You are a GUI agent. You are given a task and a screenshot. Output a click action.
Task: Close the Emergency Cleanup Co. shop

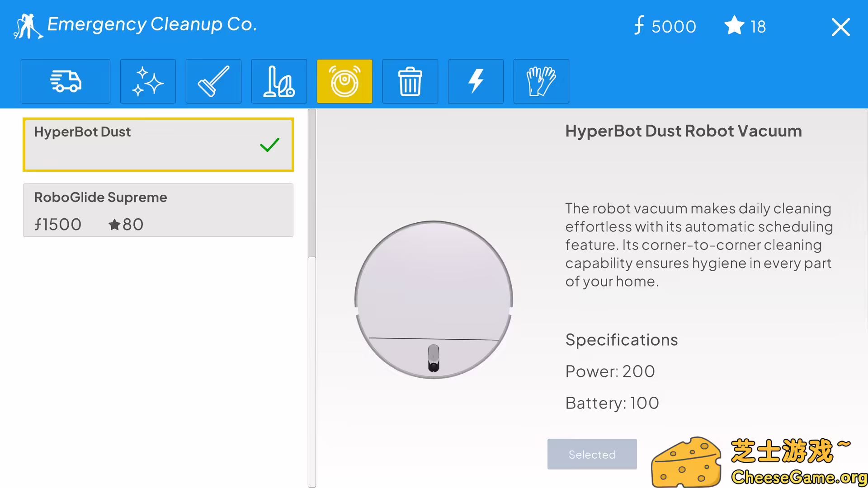840,27
